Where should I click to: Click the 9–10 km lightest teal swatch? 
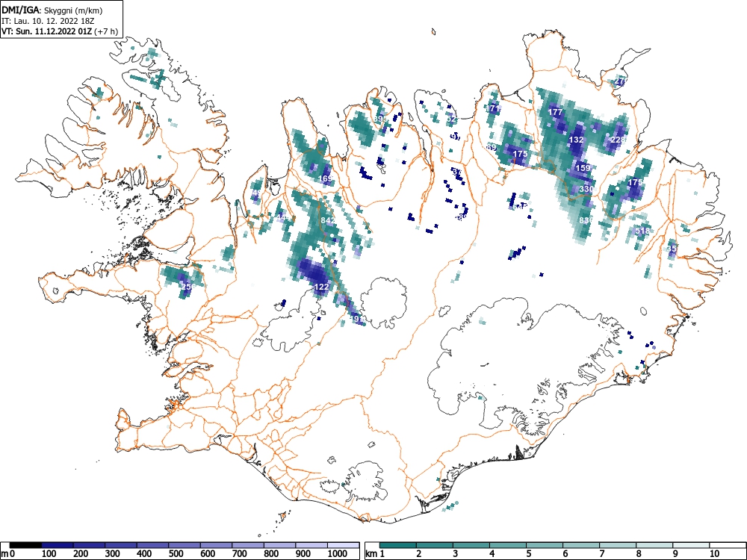[x=691, y=545]
